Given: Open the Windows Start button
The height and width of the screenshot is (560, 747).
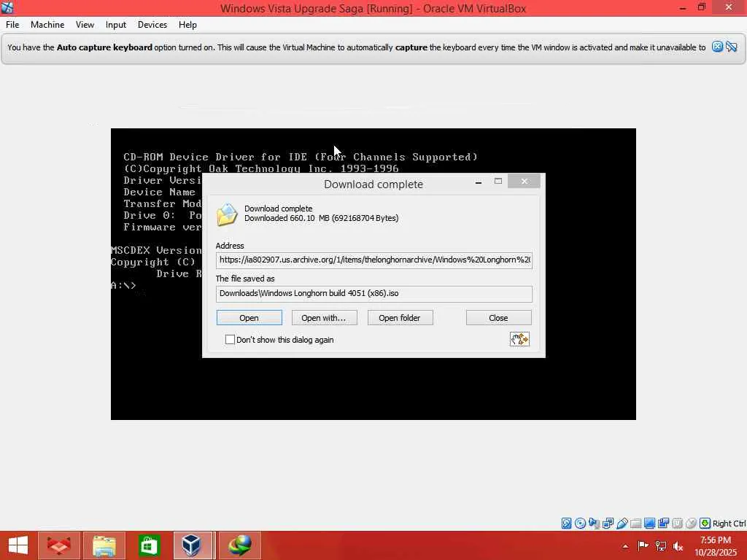Looking at the screenshot, I should 18,545.
